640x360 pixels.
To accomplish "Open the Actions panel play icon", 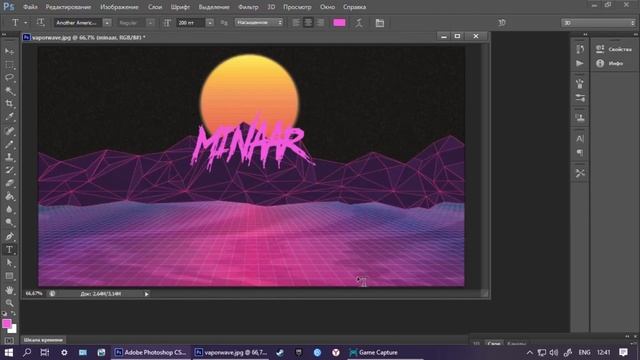I will click(x=580, y=63).
